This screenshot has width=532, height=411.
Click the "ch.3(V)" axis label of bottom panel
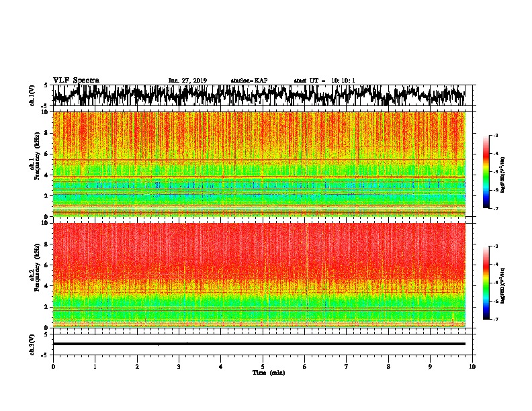coord(32,345)
